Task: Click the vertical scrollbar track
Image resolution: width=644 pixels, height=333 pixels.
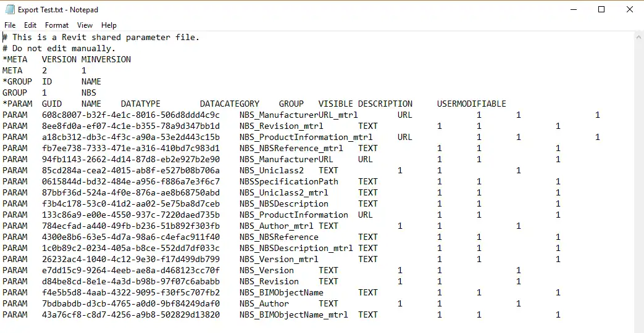Action: (x=638, y=185)
